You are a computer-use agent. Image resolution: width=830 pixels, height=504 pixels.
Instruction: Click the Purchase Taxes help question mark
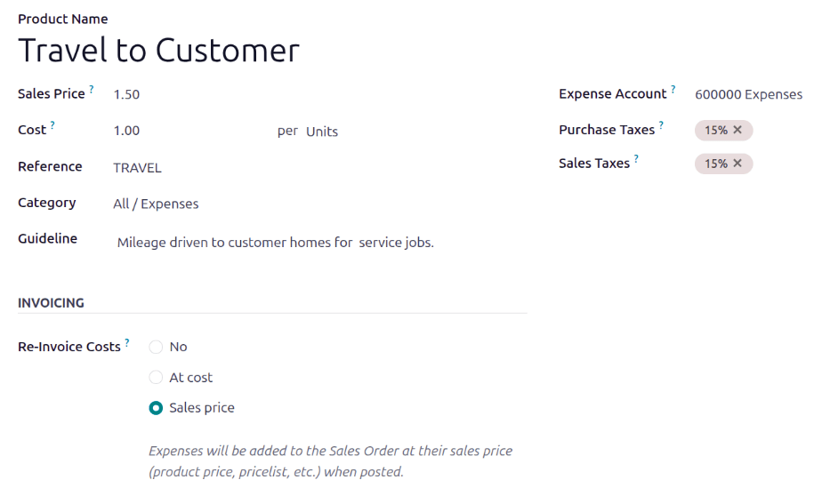(661, 125)
